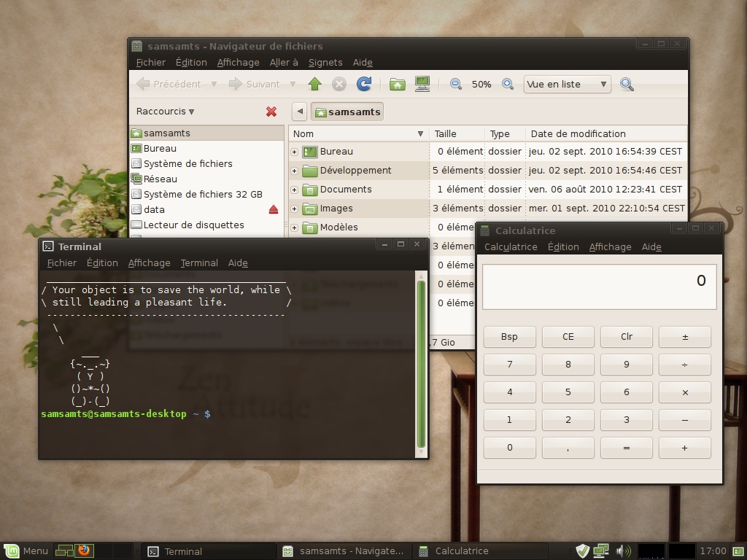
Task: Switch to samsamts Navigateur taskbar entry
Action: (x=344, y=551)
